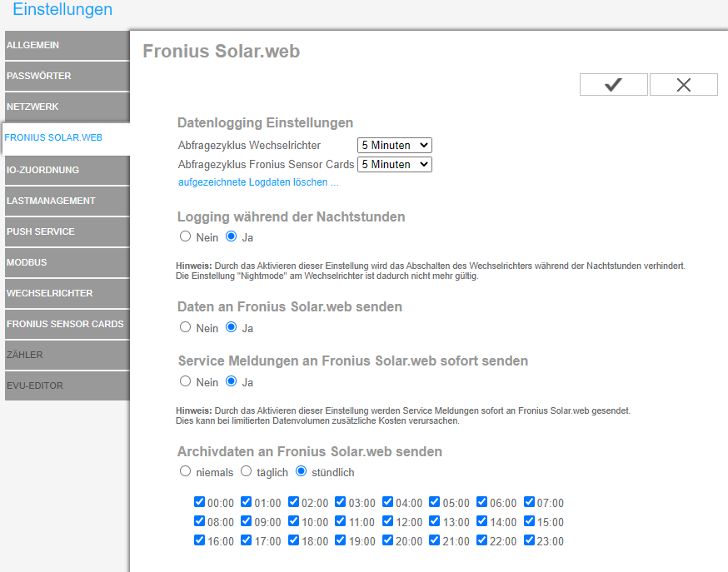Untick the 18:00 hour checkbox
This screenshot has height=572, width=728.
[x=293, y=540]
